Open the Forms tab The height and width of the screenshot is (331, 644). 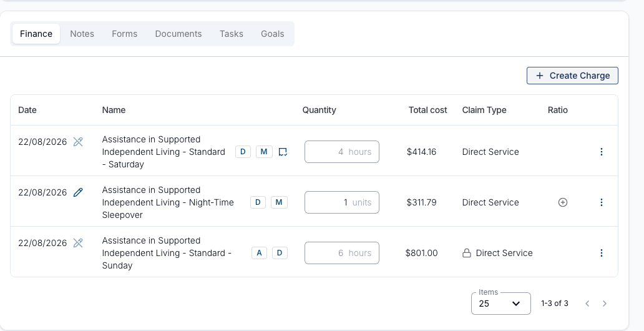click(124, 34)
